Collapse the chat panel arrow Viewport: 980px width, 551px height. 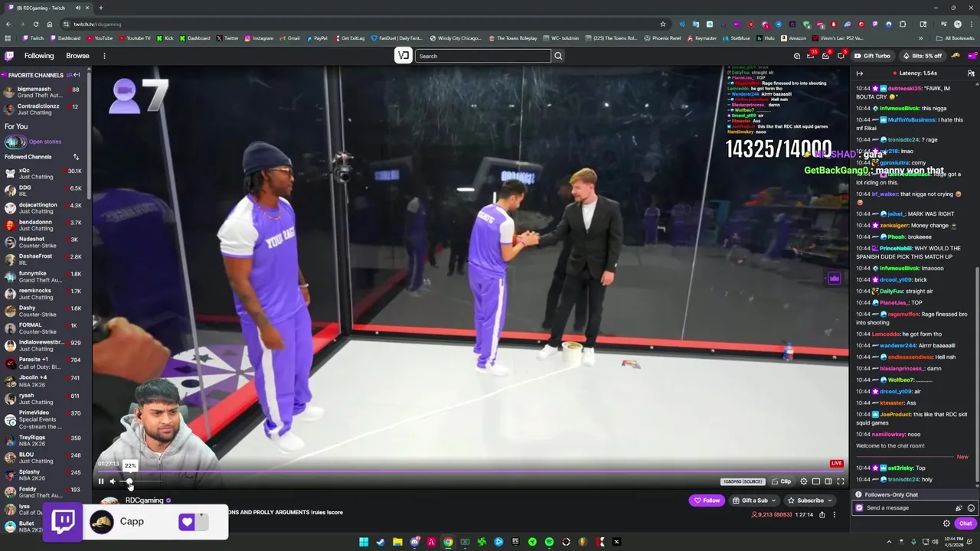tap(859, 73)
